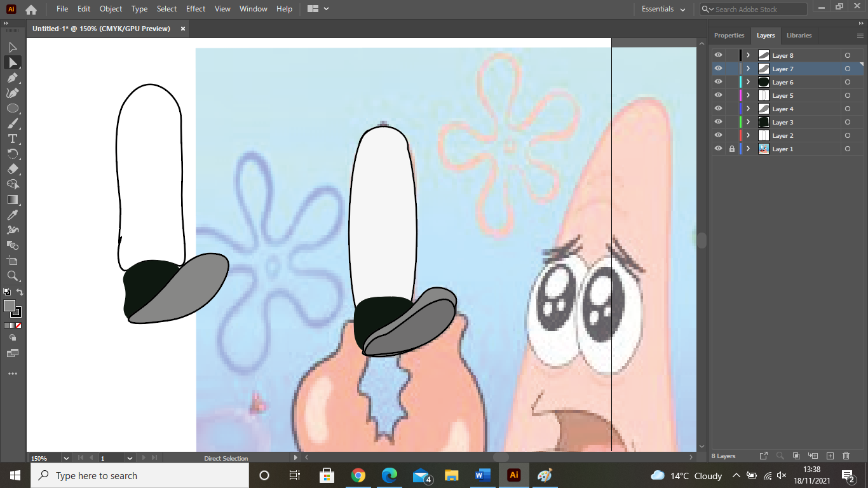Expand Layer 6 contents arrow
The image size is (868, 488).
coord(749,82)
